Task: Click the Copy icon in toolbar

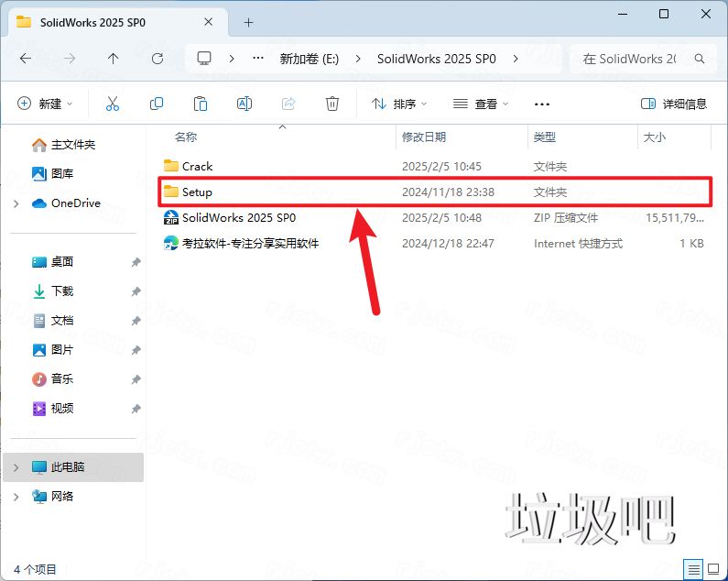Action: 157,104
